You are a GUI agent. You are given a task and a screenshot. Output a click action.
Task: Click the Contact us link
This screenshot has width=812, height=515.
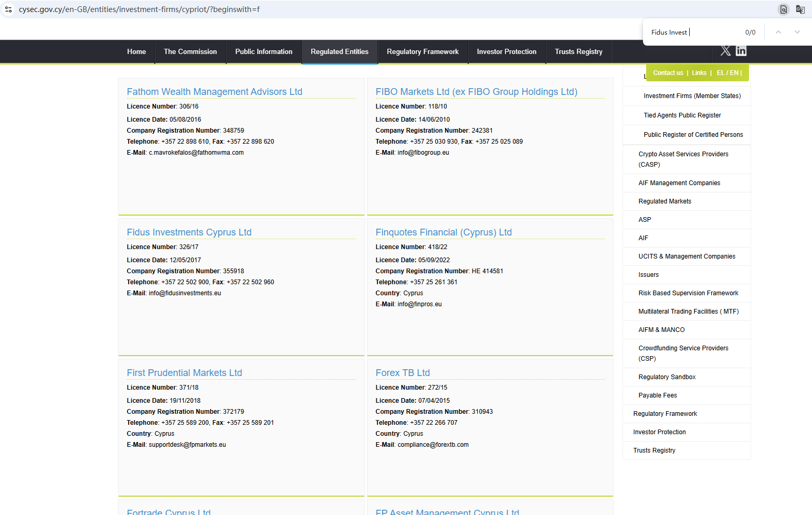coord(668,73)
